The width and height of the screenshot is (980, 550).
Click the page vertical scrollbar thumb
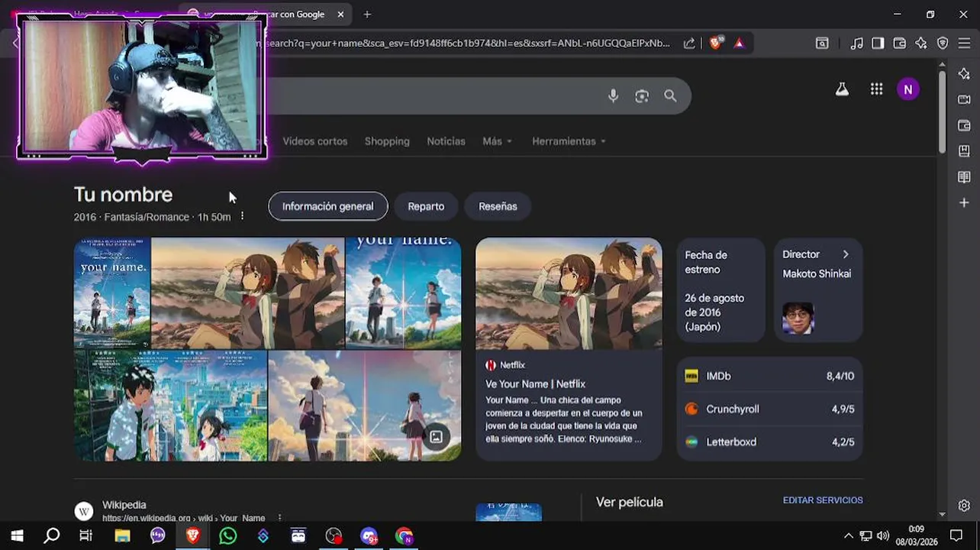(942, 112)
